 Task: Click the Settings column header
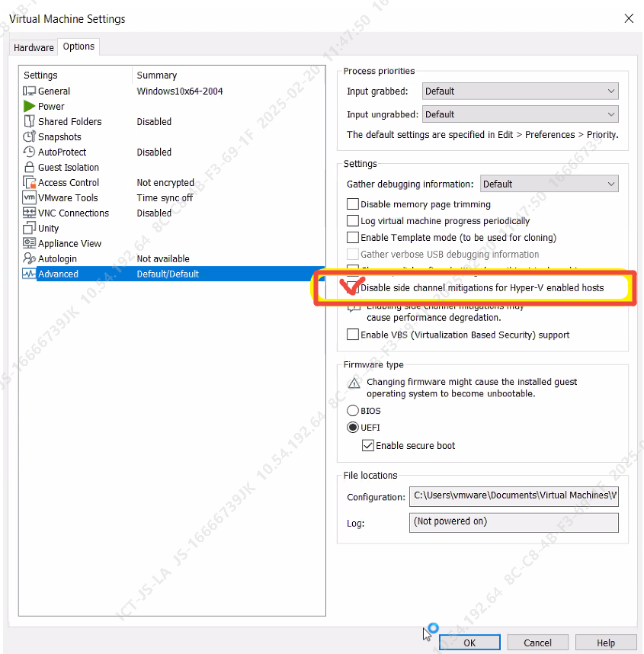pos(41,75)
